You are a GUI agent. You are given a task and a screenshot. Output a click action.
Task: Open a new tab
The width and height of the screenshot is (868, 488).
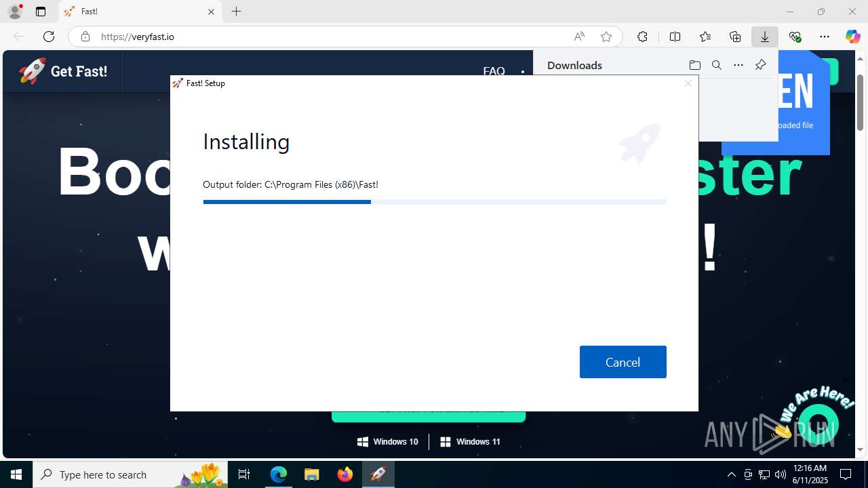coord(236,12)
